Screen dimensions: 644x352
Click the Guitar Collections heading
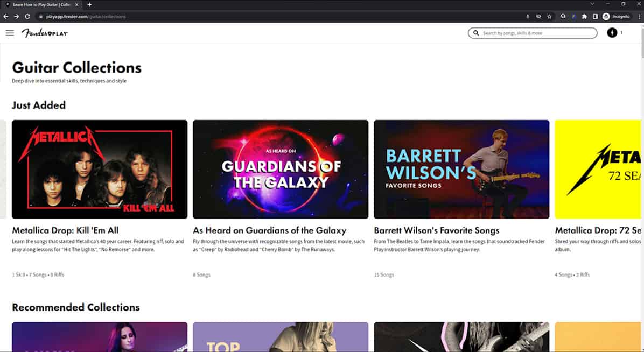[77, 68]
